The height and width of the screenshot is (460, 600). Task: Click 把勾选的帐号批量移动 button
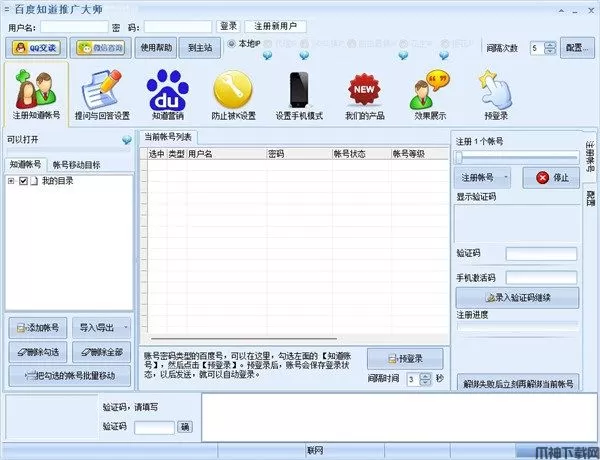[70, 376]
